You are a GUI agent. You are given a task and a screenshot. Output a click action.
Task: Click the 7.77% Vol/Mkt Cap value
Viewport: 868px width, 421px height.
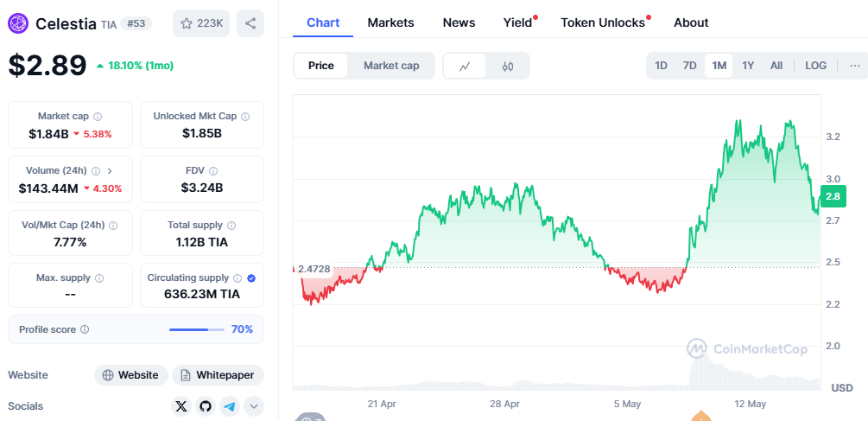70,242
